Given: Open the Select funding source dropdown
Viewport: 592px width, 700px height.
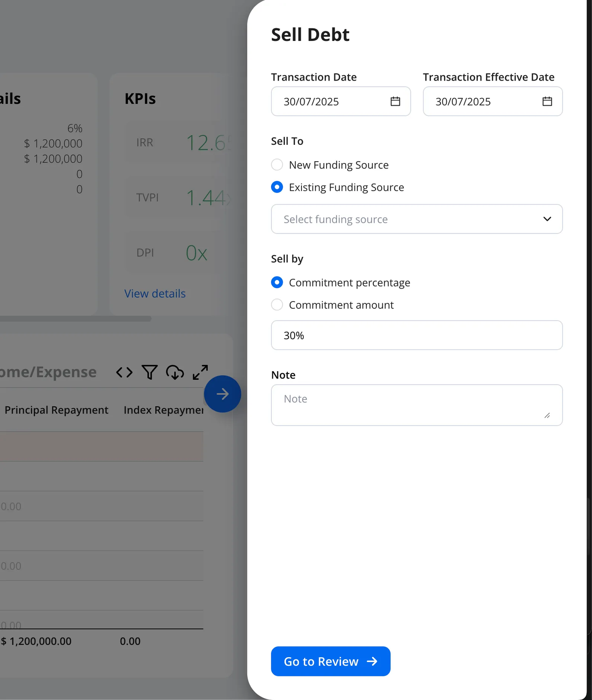Looking at the screenshot, I should coord(417,219).
